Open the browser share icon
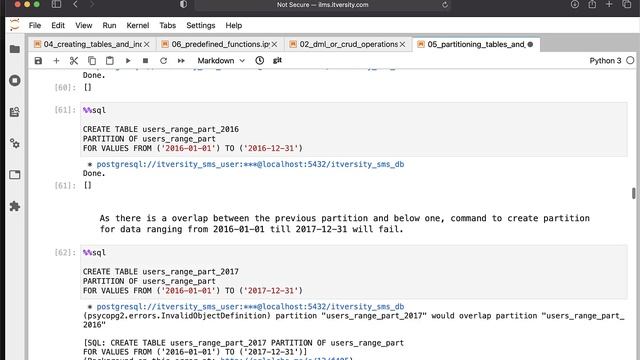The image size is (640, 360). (x=592, y=4)
